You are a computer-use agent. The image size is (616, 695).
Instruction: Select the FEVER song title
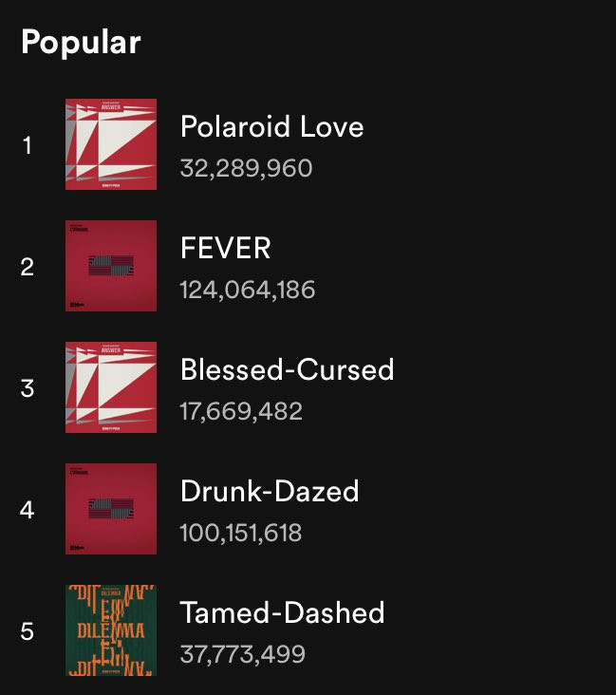coord(226,248)
